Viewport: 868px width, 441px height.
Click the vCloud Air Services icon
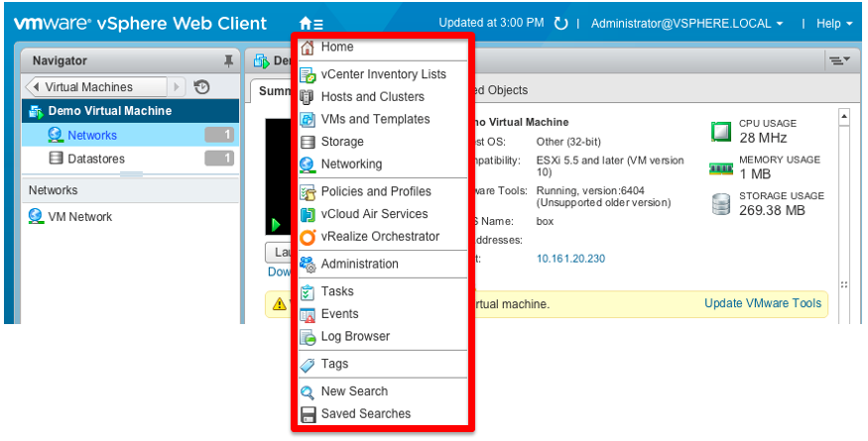tap(308, 215)
